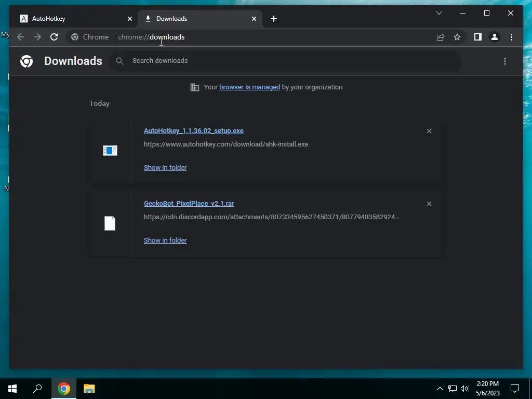Screen dimensions: 532x399
Task: Go back using the browser back arrow
Action: (21, 37)
